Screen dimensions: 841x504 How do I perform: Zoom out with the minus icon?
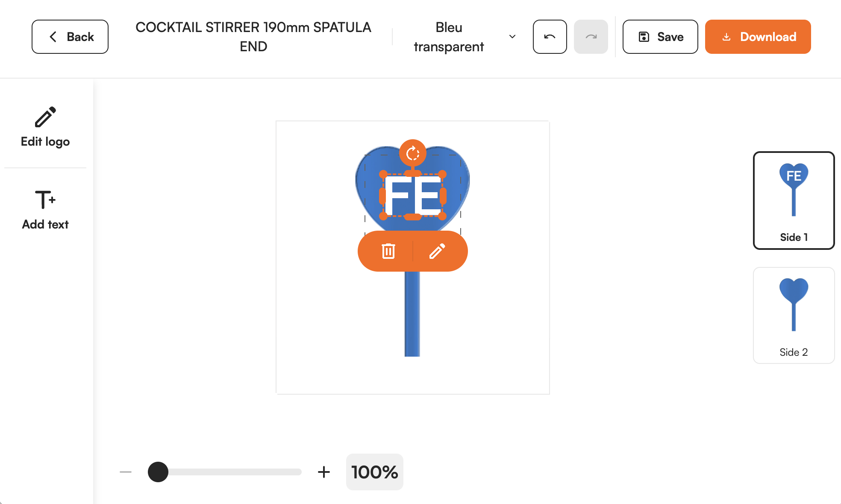(126, 472)
